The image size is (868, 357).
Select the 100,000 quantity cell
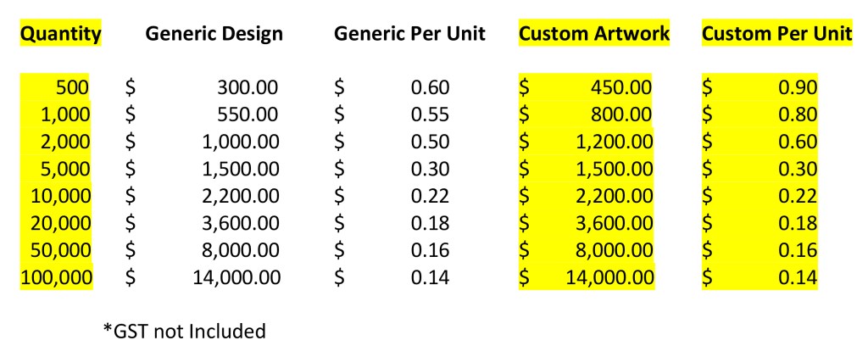[56, 277]
